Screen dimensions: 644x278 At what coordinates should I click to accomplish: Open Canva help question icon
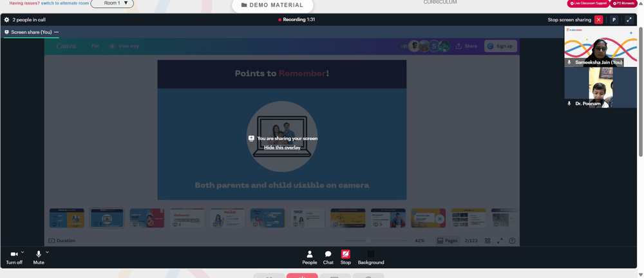[512, 241]
